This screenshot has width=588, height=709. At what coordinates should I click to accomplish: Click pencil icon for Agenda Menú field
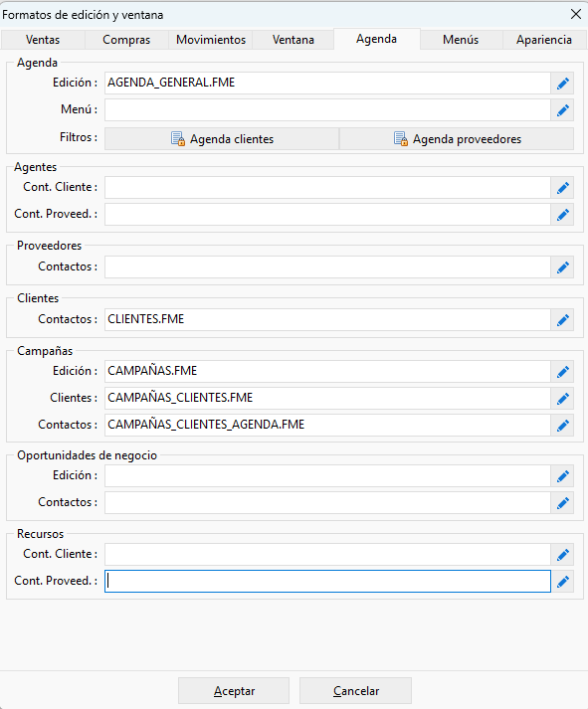563,109
